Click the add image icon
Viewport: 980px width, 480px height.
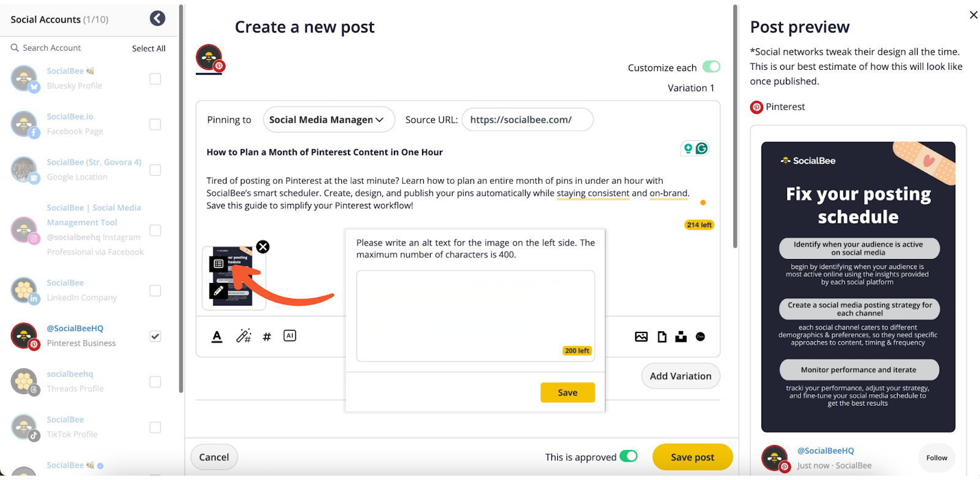click(641, 337)
